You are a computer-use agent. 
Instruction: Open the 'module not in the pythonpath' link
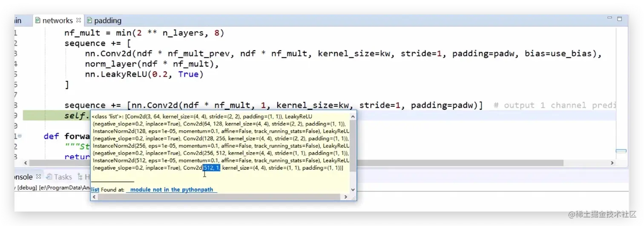click(x=172, y=190)
